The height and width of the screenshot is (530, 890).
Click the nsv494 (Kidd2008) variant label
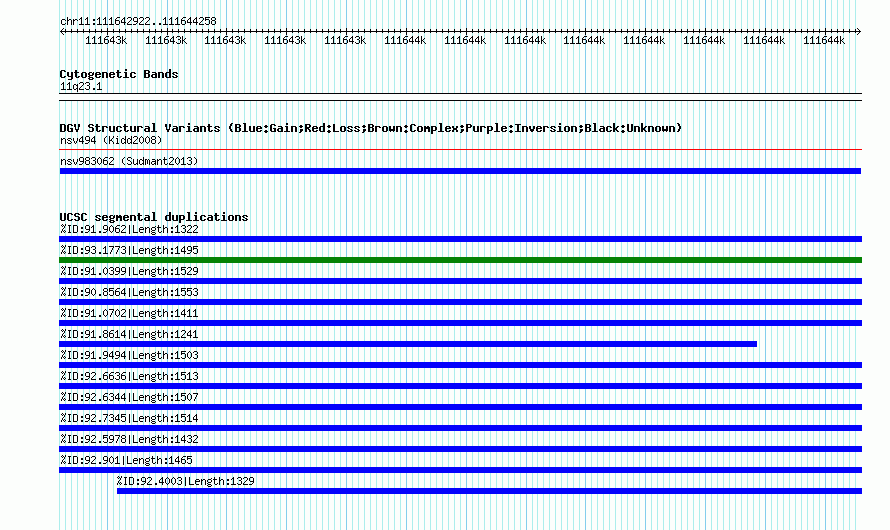[x=111, y=140]
